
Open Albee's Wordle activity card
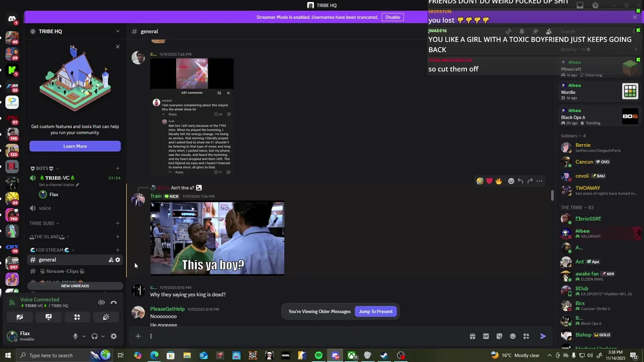599,91
